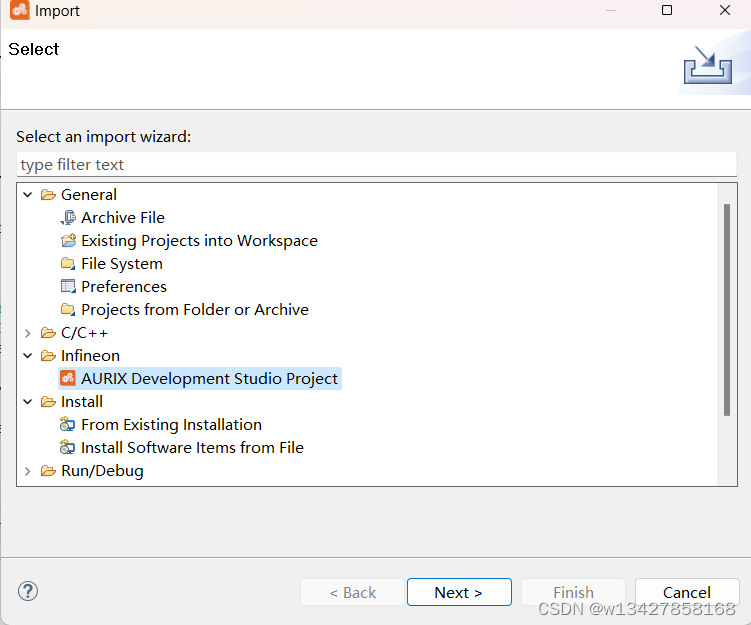751x625 pixels.
Task: Expand the C/C++ tree node
Action: tap(28, 333)
